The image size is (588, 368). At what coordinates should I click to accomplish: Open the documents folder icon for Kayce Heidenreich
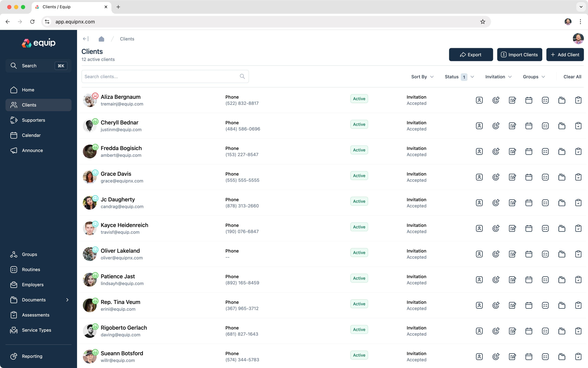(x=562, y=228)
